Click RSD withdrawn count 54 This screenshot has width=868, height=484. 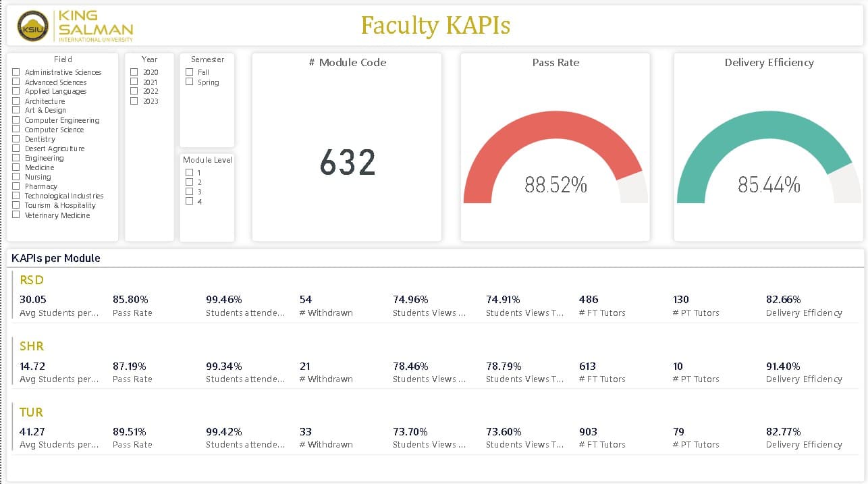pos(305,299)
